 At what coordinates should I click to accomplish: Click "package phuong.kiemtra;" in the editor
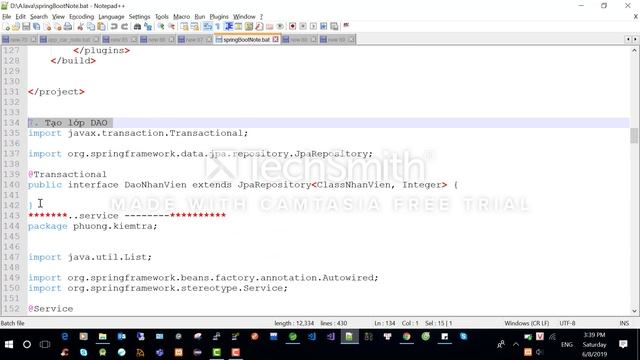point(92,226)
